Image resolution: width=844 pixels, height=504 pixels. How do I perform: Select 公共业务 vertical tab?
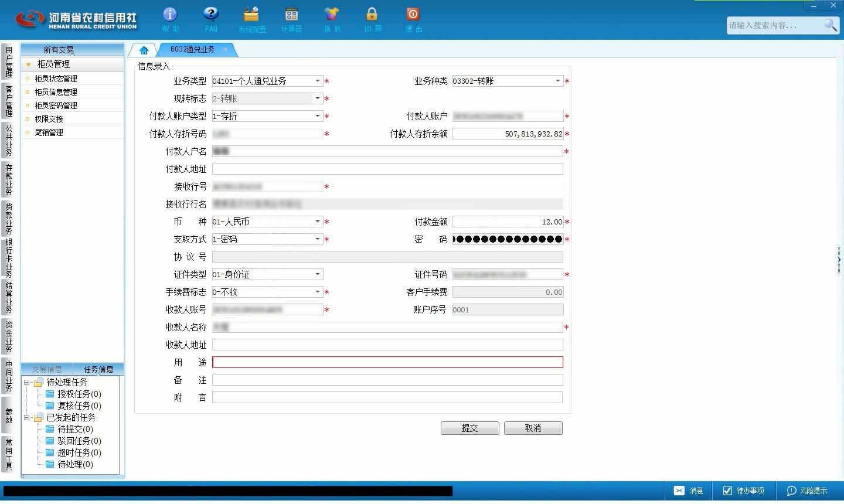click(8, 140)
